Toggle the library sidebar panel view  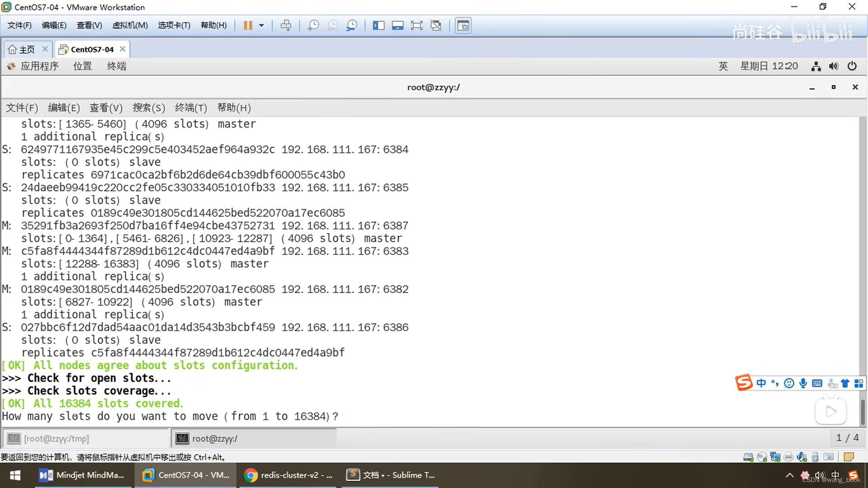click(x=378, y=25)
